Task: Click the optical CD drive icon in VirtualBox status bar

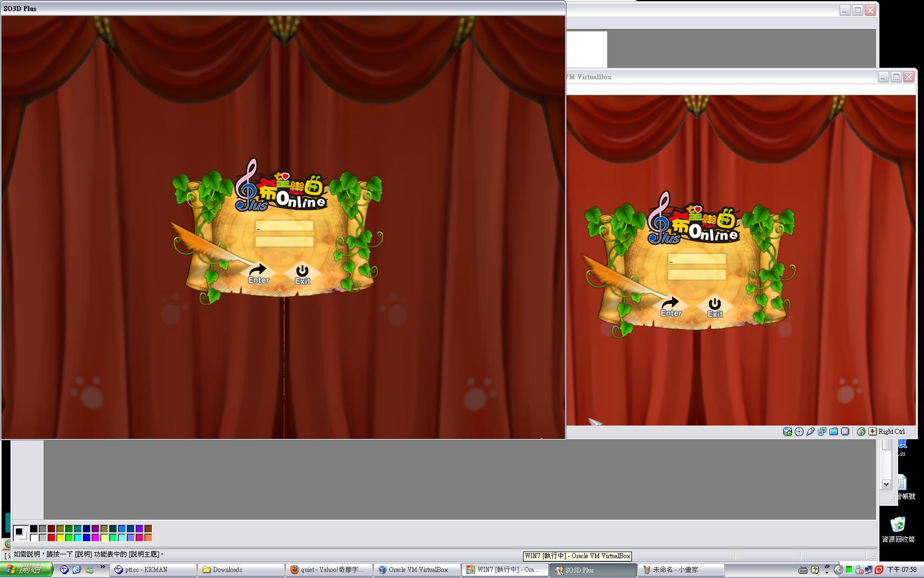Action: pyautogui.click(x=799, y=432)
